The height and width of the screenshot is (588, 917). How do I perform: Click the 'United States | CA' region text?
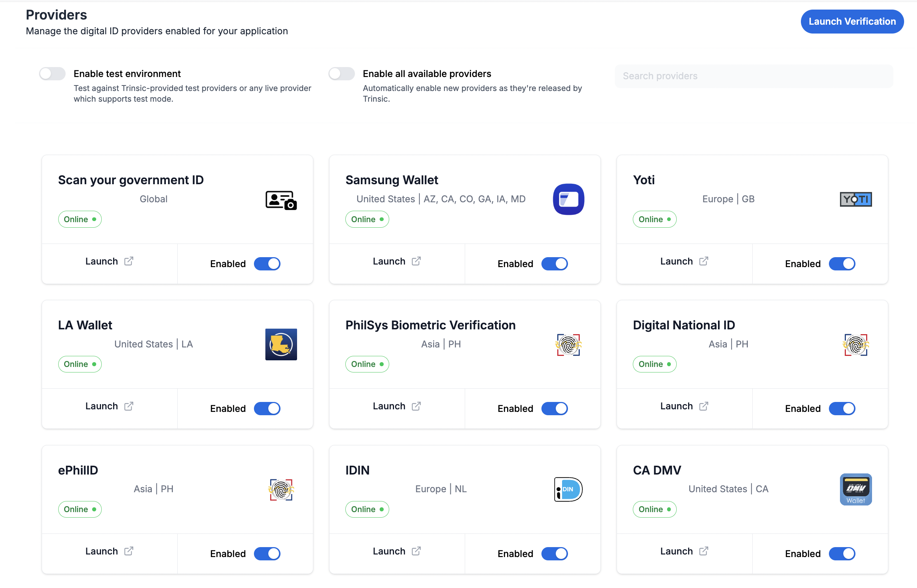(x=728, y=489)
